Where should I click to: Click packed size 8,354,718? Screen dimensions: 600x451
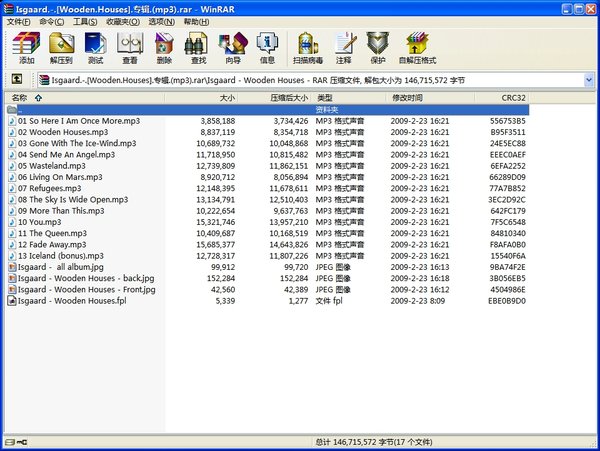click(x=290, y=132)
